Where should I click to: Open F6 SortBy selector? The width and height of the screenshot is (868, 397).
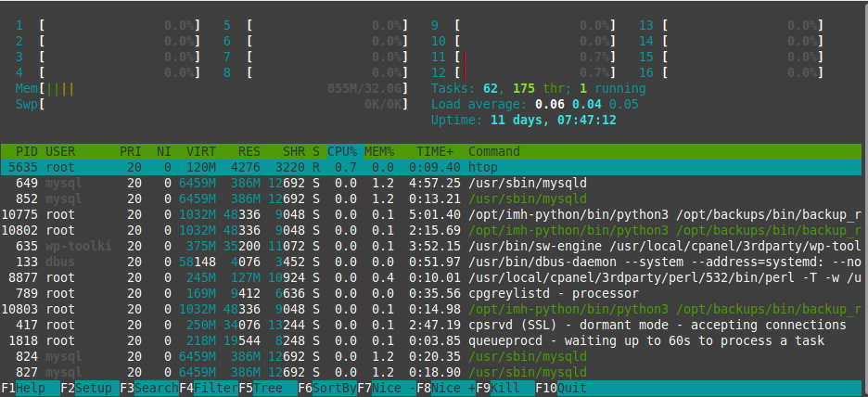click(x=327, y=388)
